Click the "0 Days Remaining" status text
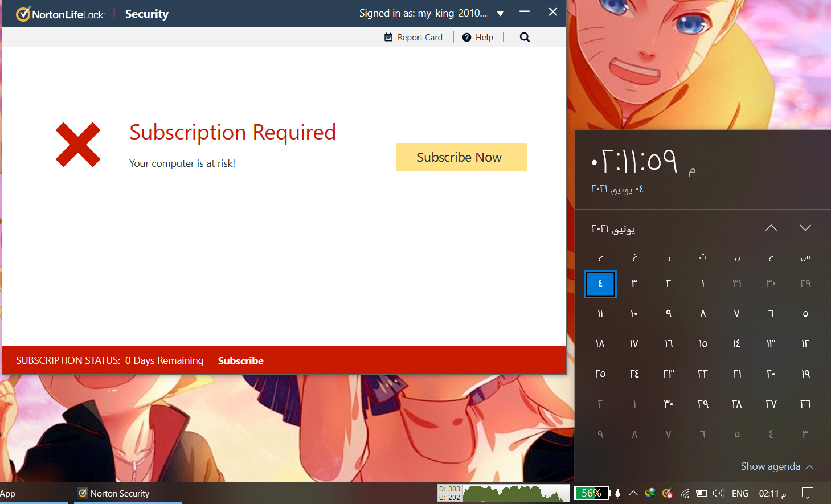 [165, 360]
